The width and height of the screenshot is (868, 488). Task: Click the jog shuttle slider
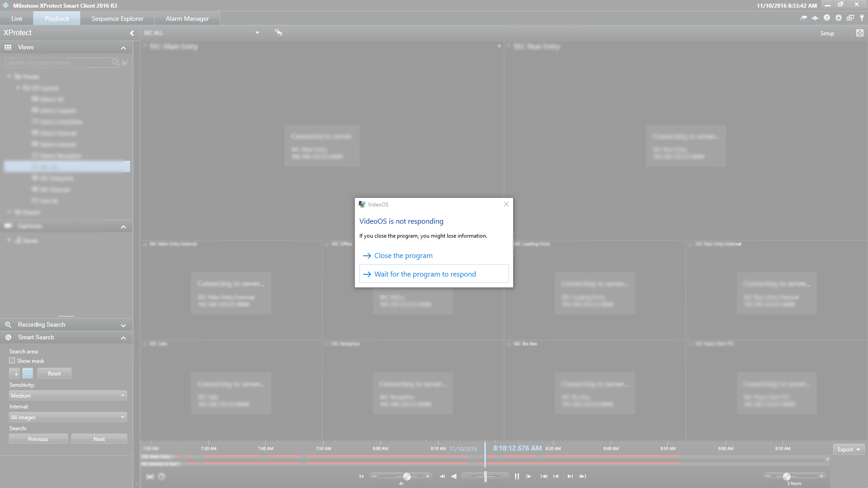point(486,476)
